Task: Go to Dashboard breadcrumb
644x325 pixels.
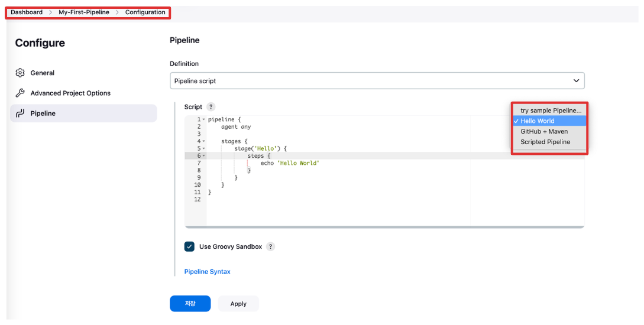Action: click(27, 12)
